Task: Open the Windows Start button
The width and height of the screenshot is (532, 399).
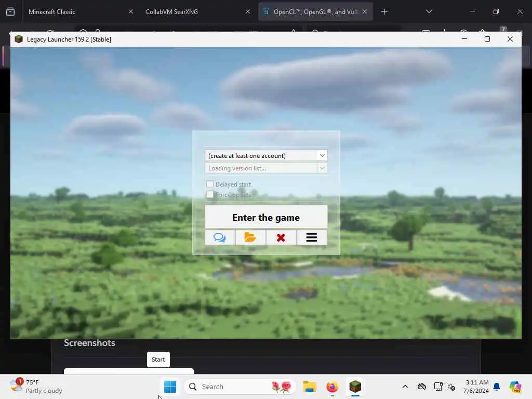Action: (170, 387)
